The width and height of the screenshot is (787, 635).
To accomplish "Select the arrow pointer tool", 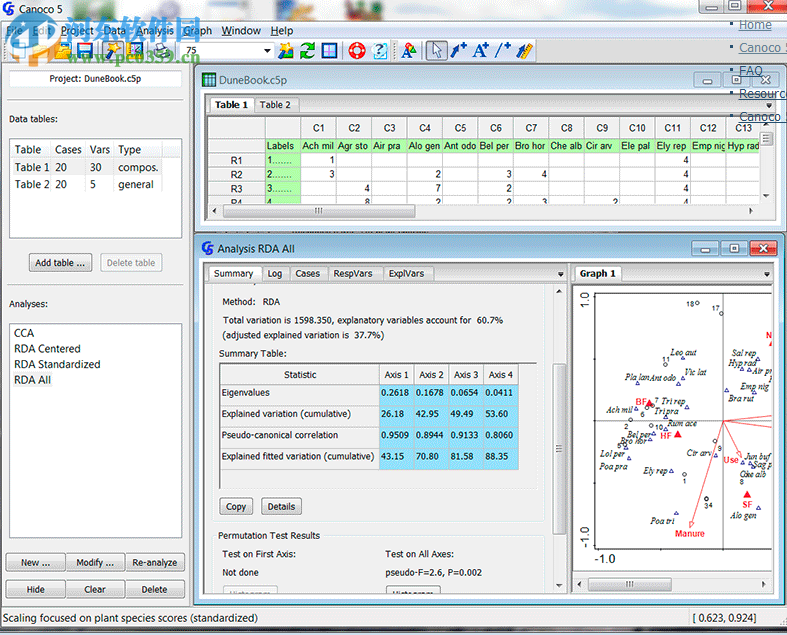I will pos(436,51).
